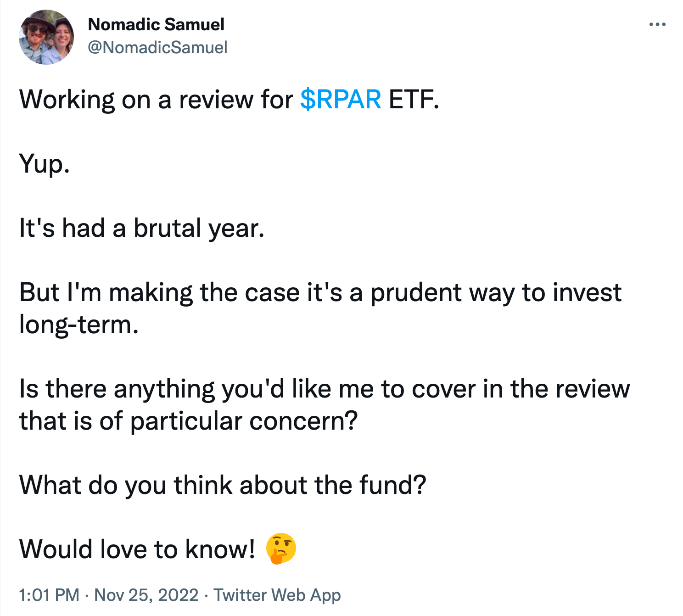
Task: Click the 'Yup.' line of the tweet
Action: coord(45,164)
